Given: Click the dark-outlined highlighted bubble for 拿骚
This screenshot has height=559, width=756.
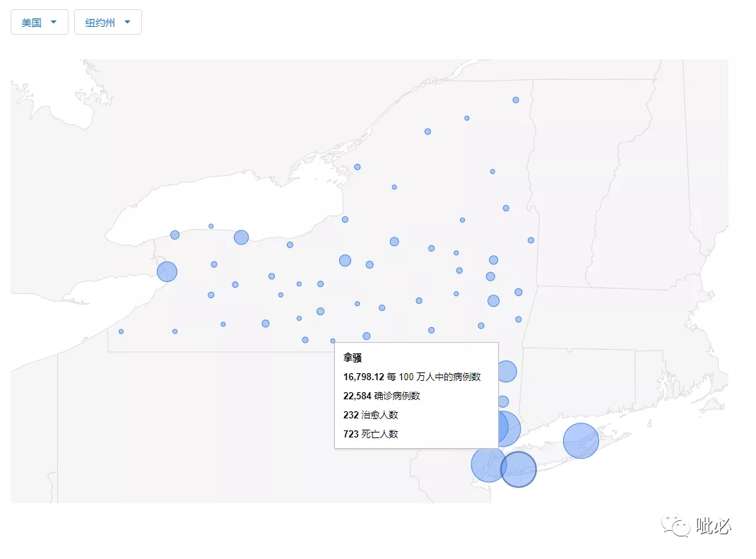Looking at the screenshot, I should click(519, 469).
